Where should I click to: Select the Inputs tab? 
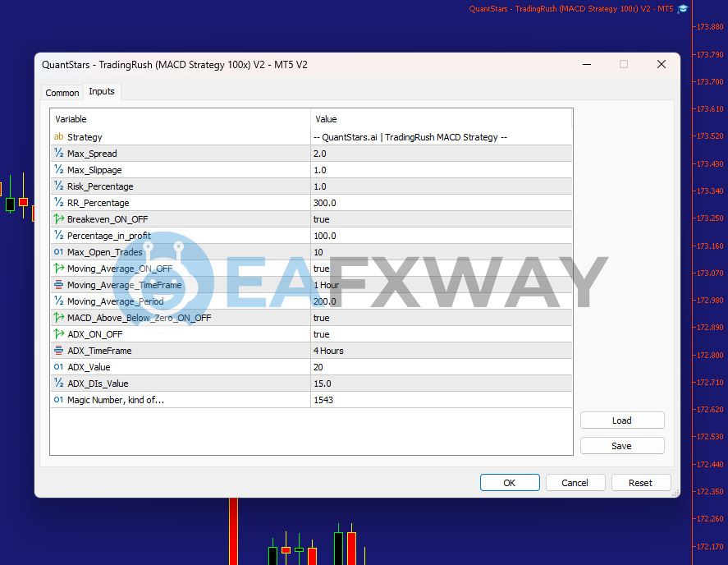[x=102, y=92]
